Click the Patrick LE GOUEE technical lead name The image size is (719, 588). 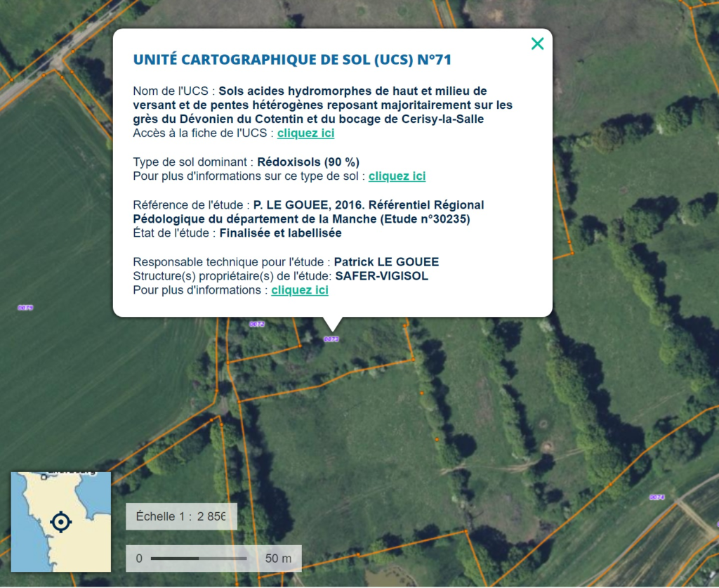[386, 262]
